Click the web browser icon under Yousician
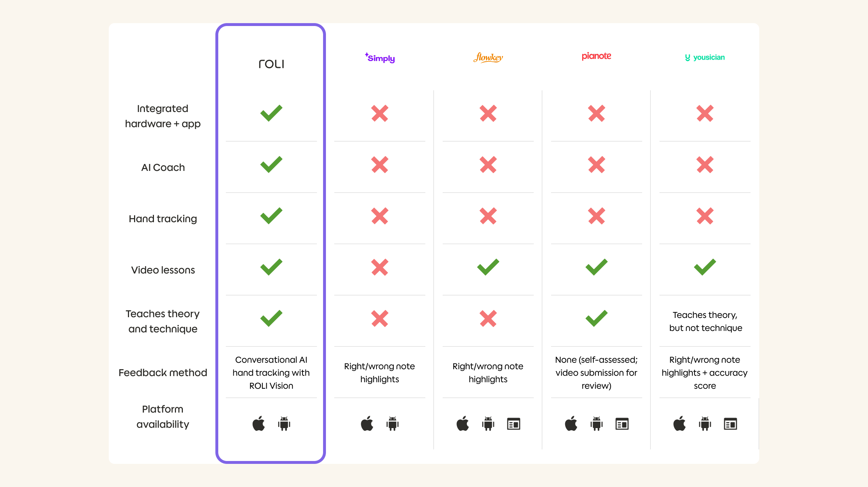This screenshot has width=868, height=487. [x=730, y=424]
